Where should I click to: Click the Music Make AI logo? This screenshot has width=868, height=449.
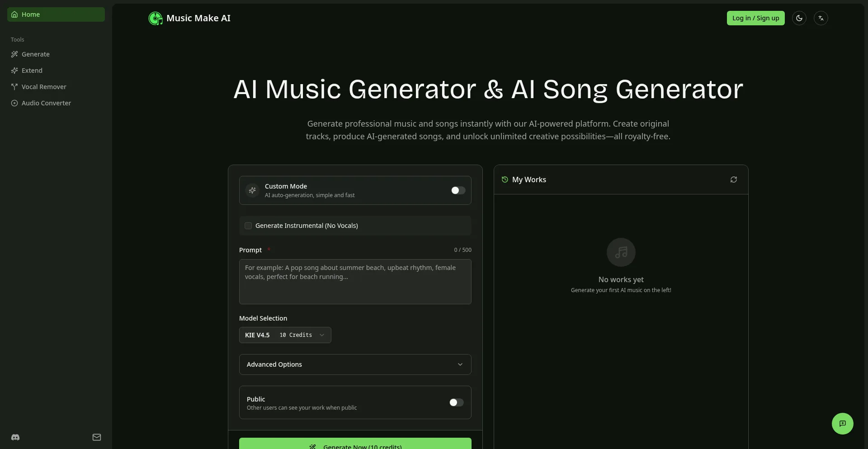(x=189, y=18)
